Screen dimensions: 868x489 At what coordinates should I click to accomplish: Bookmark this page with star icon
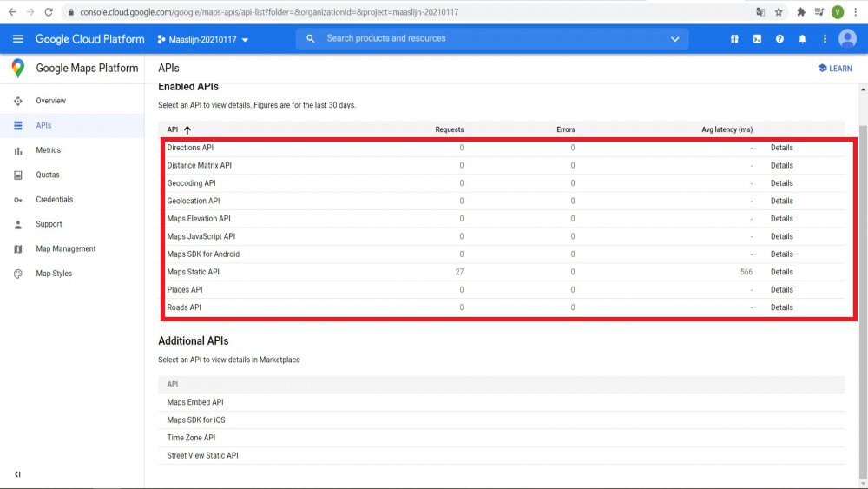779,12
